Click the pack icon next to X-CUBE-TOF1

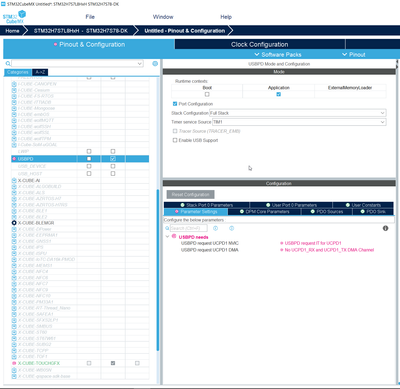(14, 356)
